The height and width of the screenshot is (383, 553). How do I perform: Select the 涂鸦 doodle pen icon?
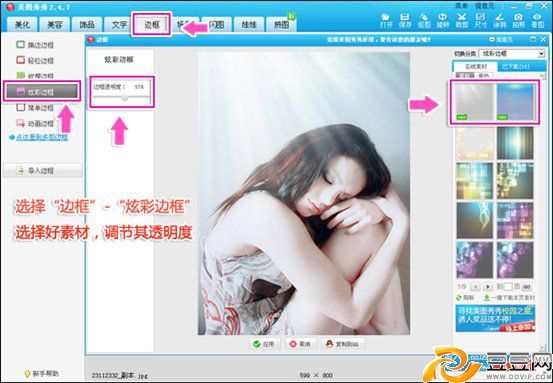click(x=499, y=20)
